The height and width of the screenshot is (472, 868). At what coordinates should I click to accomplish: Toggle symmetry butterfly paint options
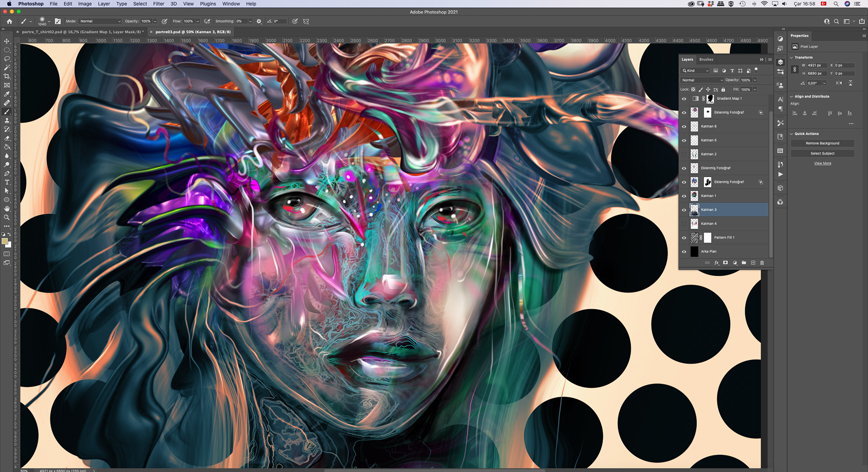coord(306,21)
